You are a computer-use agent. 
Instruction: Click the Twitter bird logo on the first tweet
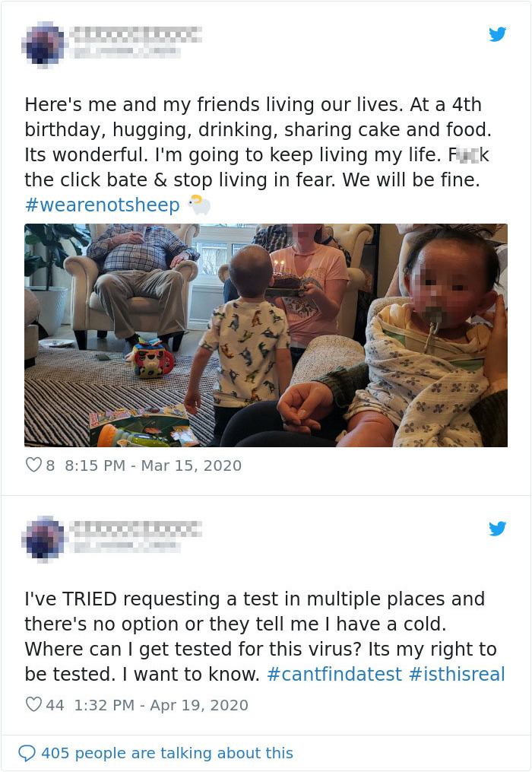(x=498, y=34)
